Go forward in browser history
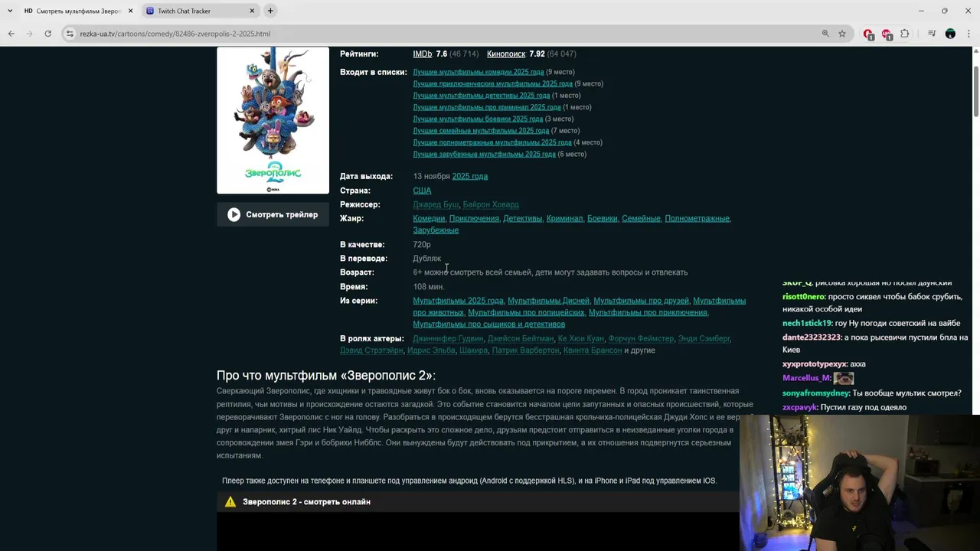The width and height of the screenshot is (980, 551). pos(29,34)
